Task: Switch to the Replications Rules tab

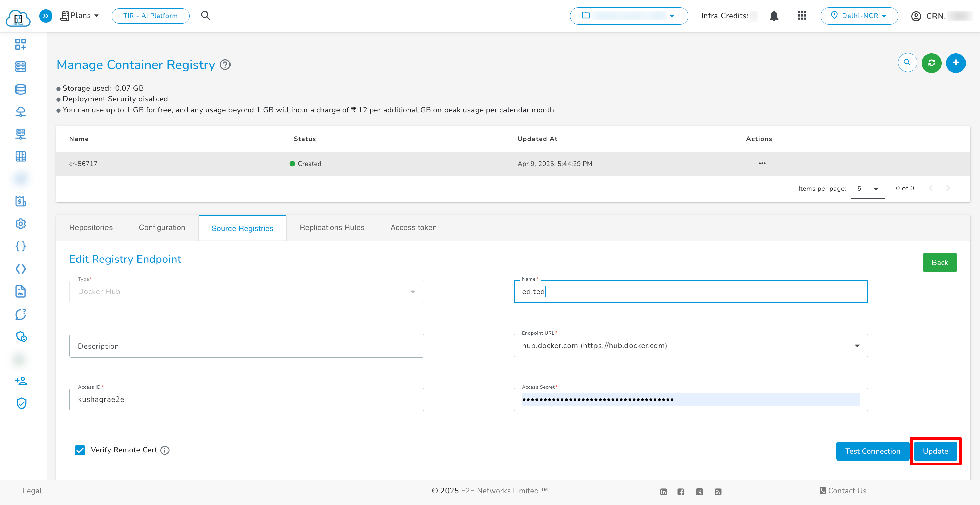Action: tap(332, 227)
